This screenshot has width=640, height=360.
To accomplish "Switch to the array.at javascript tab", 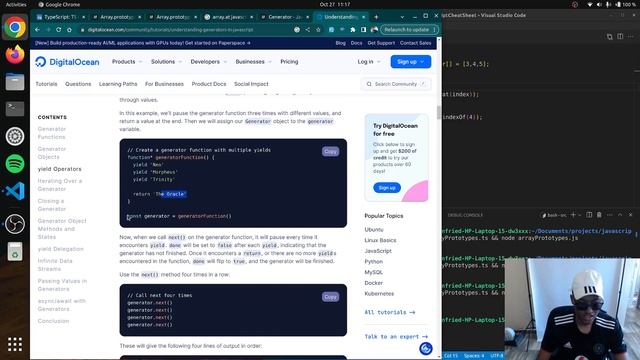I will pyautogui.click(x=228, y=17).
